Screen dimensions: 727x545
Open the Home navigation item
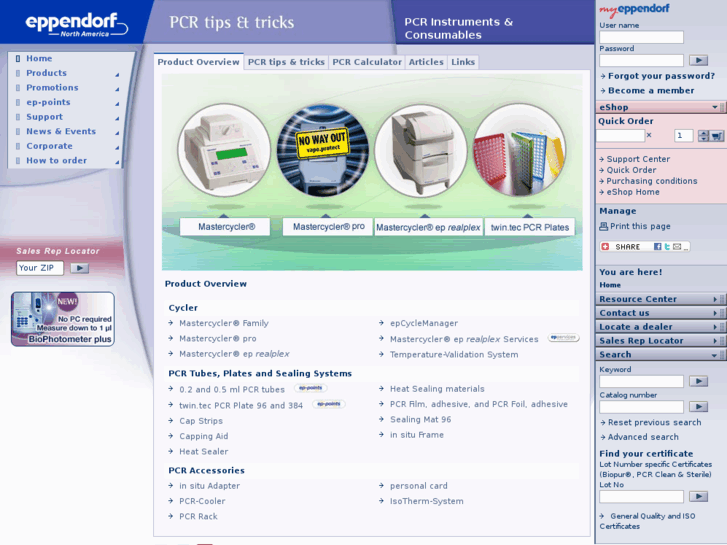tap(39, 58)
